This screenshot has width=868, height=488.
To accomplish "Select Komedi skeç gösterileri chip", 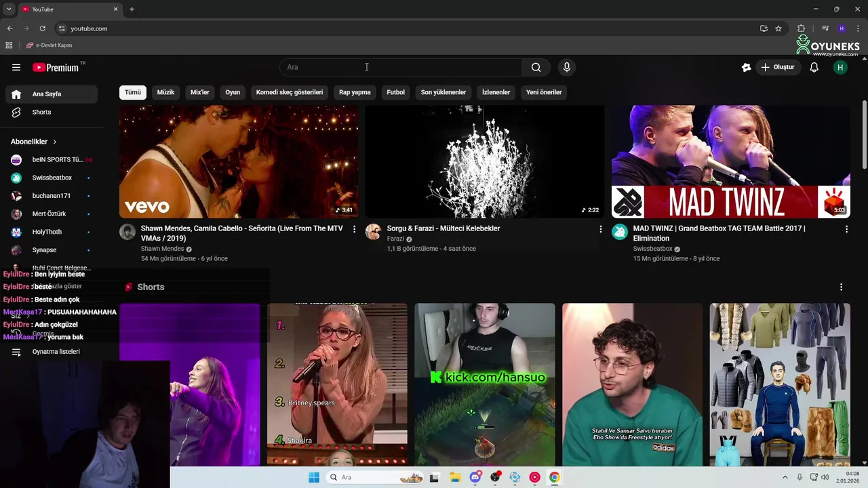I will click(290, 92).
